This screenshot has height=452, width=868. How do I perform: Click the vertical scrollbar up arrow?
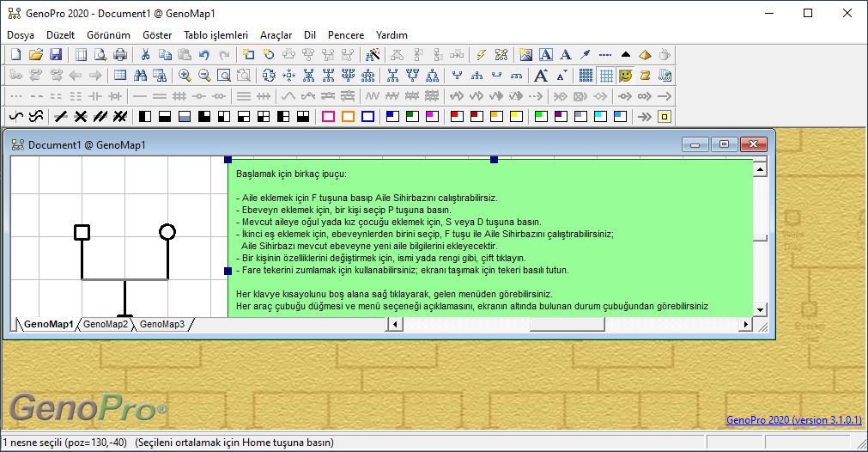(760, 169)
